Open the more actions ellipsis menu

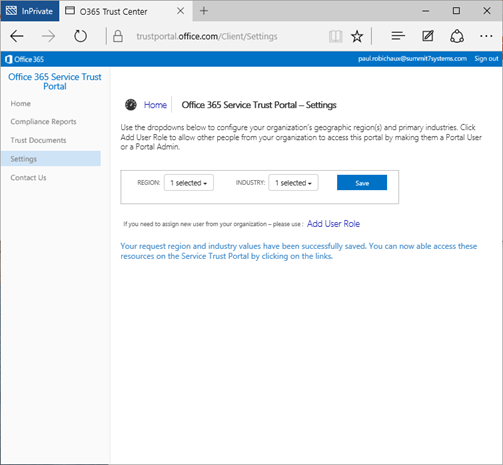pyautogui.click(x=486, y=36)
